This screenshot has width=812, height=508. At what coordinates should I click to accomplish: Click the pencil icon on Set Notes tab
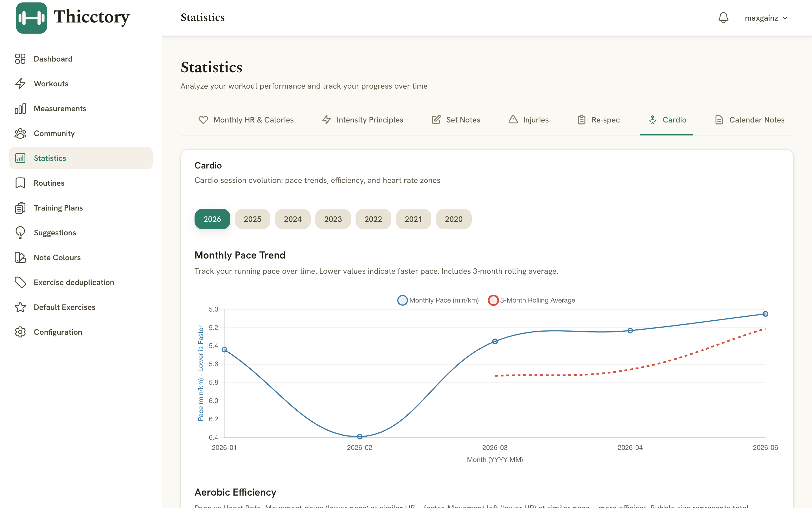point(436,120)
